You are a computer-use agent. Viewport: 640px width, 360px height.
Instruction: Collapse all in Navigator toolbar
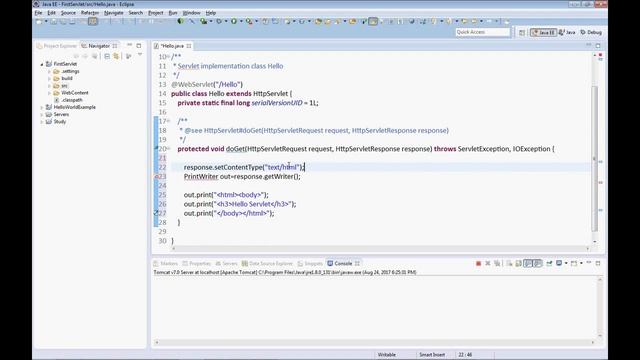(107, 56)
